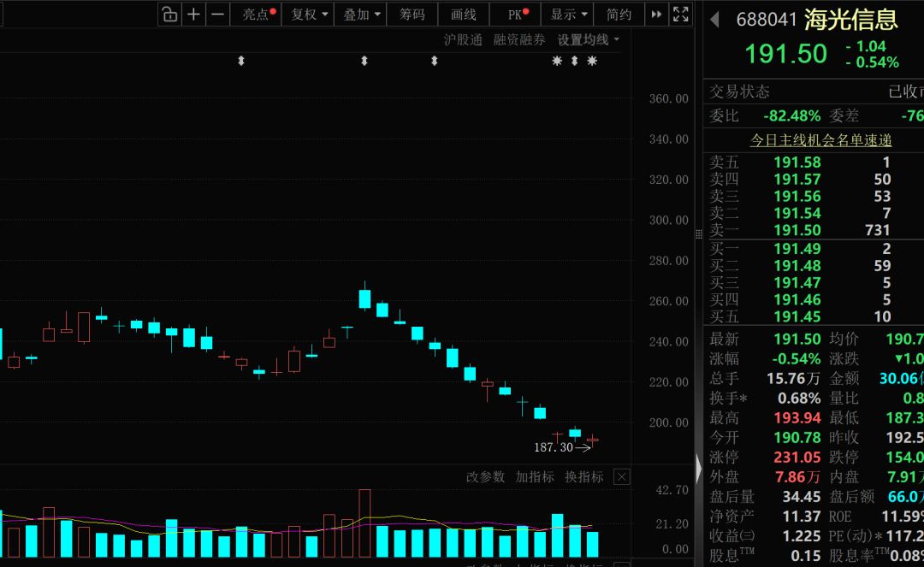Click info marker above 260 peak candle
Screen dimensions: 924x567
point(364,61)
